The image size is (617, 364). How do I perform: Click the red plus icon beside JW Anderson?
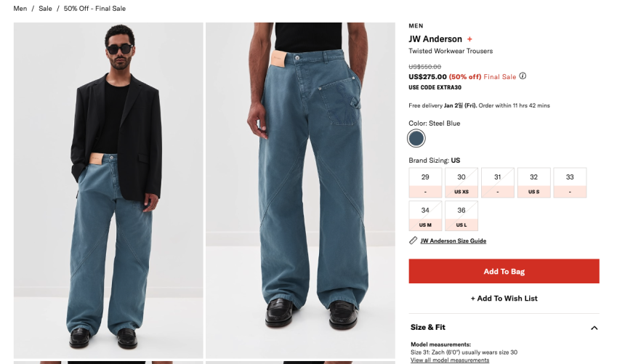469,39
